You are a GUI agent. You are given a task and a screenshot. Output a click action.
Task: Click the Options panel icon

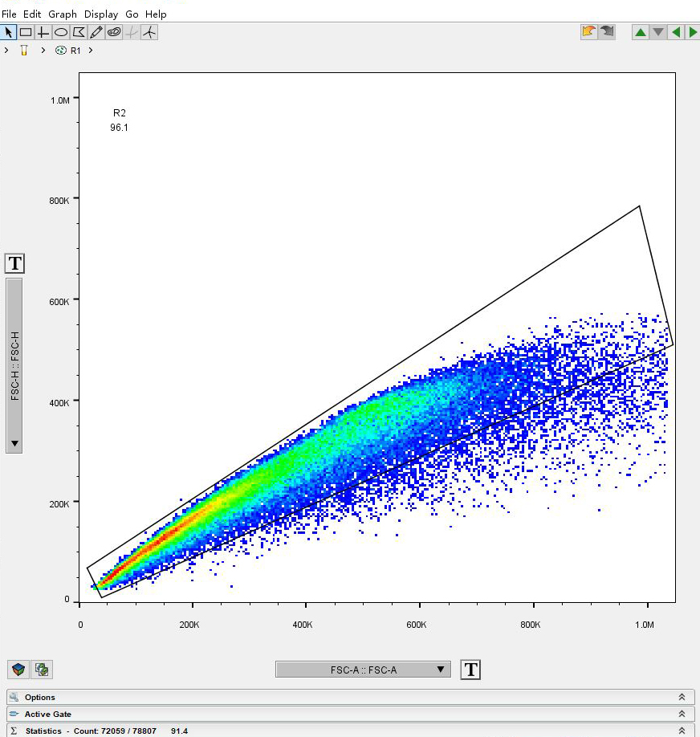tap(14, 697)
